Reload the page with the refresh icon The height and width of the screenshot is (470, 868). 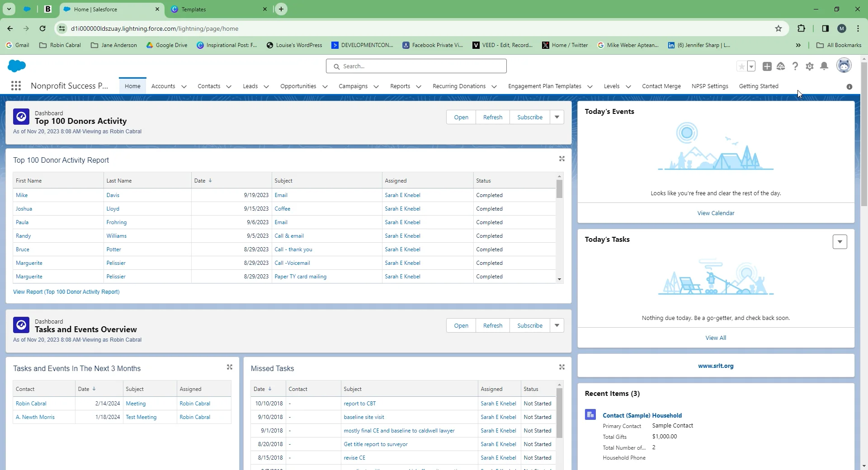click(42, 28)
